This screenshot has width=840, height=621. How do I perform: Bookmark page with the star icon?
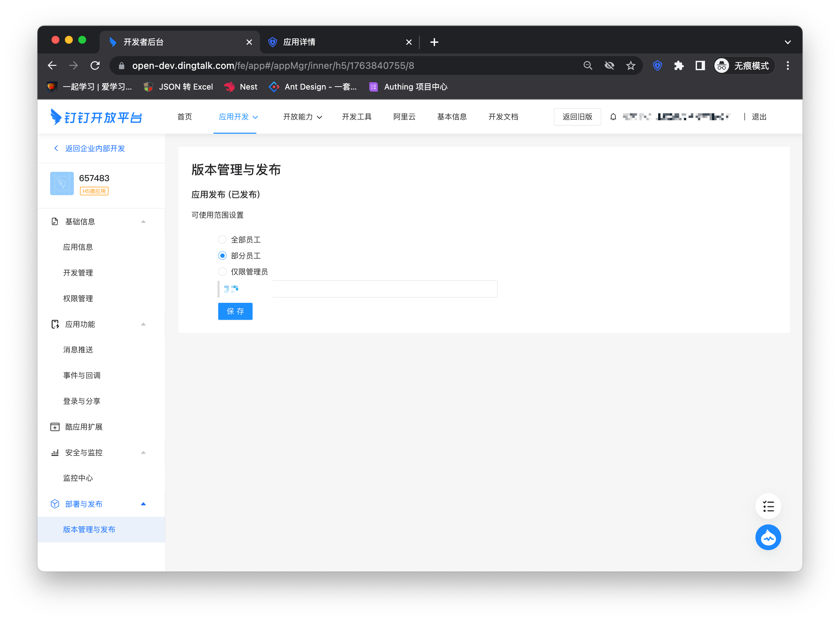click(631, 66)
